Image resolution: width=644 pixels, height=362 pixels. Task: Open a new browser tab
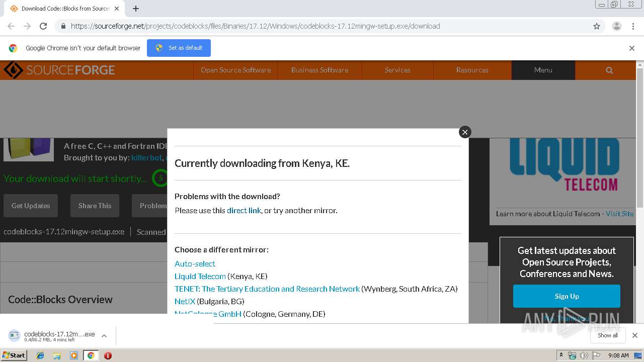(x=135, y=9)
